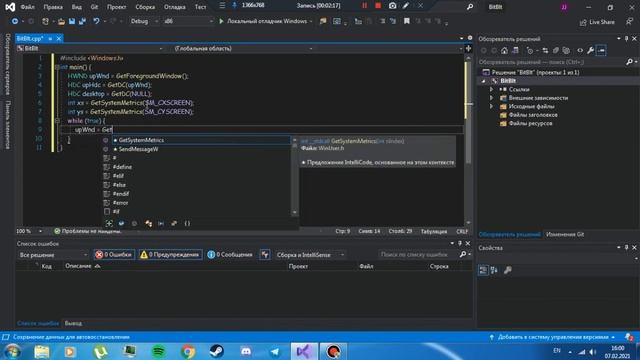The width and height of the screenshot is (640, 360).
Task: Click Solution Explorer home icon
Action: [504, 50]
